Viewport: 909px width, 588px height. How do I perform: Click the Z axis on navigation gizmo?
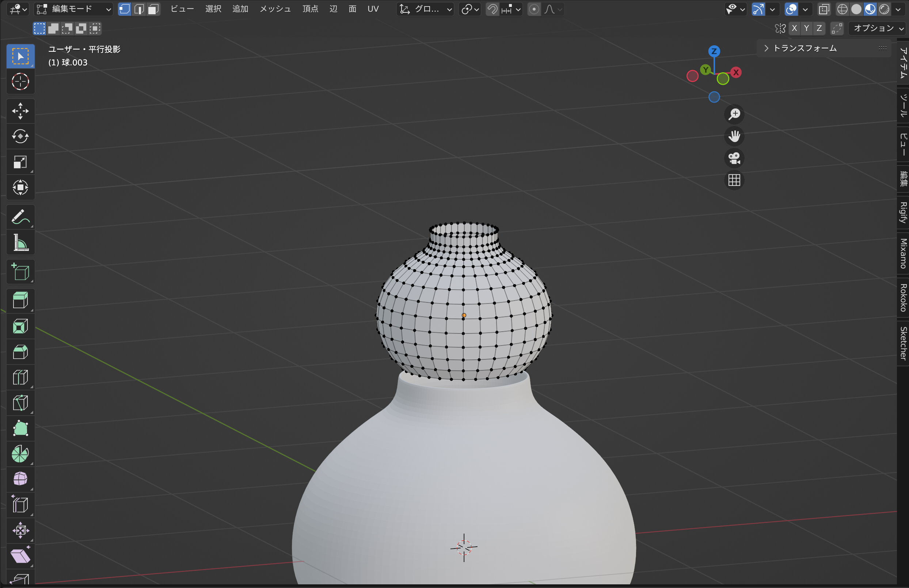(x=714, y=51)
